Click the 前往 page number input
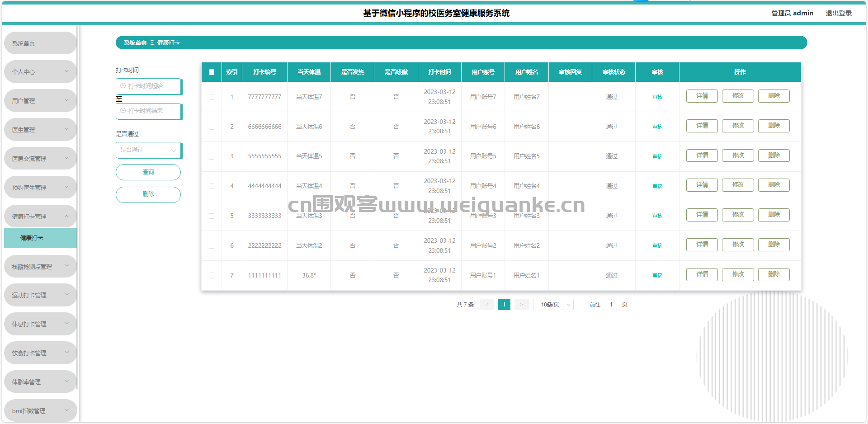Image resolution: width=868 pixels, height=424 pixels. click(x=611, y=305)
